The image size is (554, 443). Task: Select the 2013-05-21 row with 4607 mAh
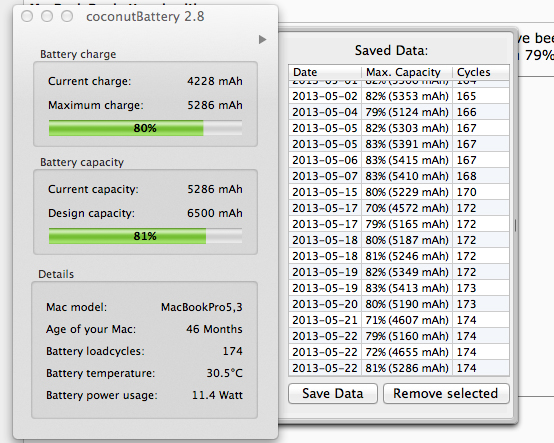(x=399, y=320)
